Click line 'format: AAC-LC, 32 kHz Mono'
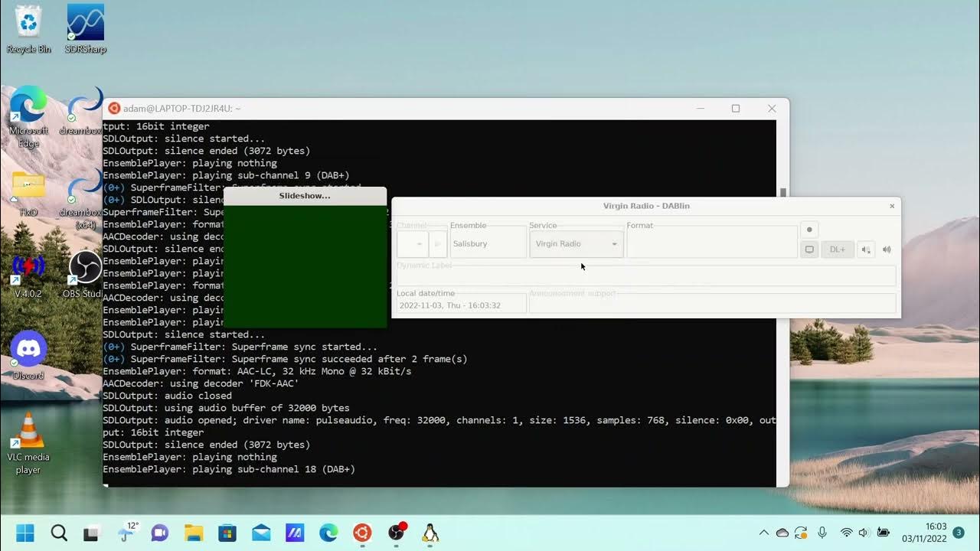The image size is (980, 551). tap(257, 371)
